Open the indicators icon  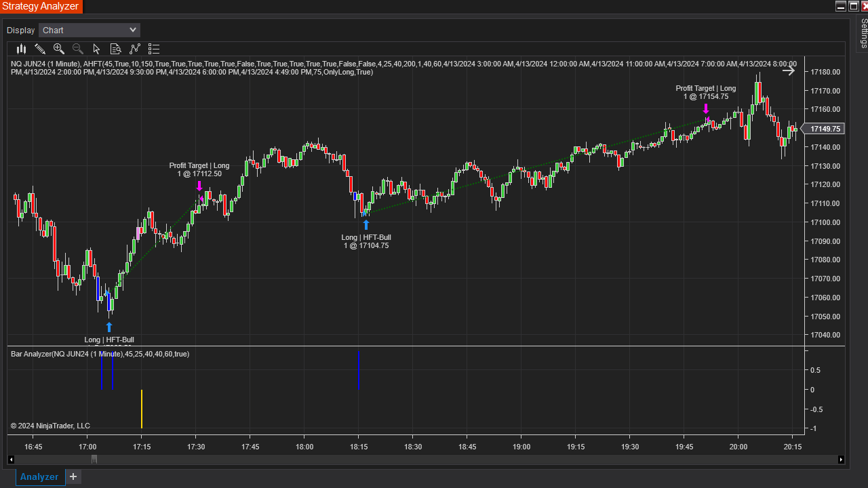pyautogui.click(x=135, y=49)
